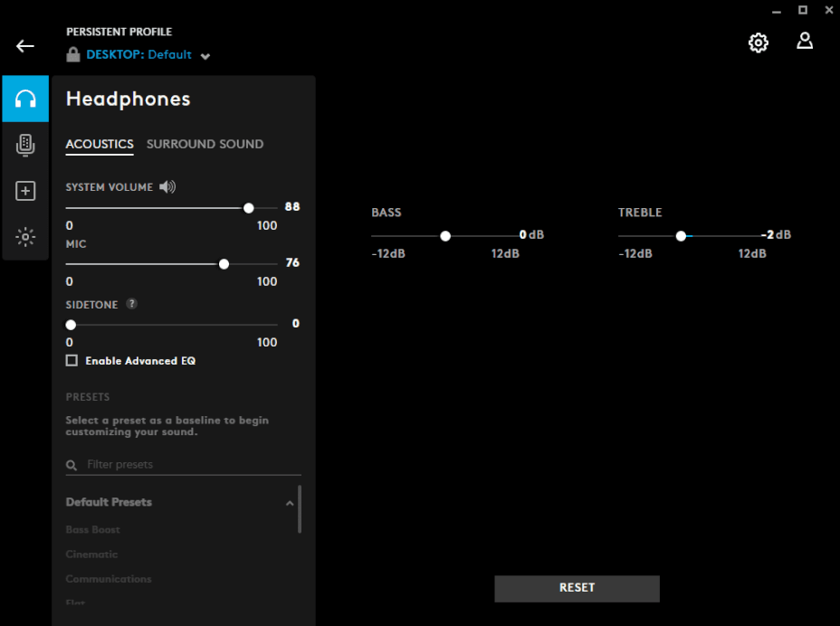Open the Lighting settings sidebar icon
This screenshot has width=840, height=626.
click(x=24, y=237)
